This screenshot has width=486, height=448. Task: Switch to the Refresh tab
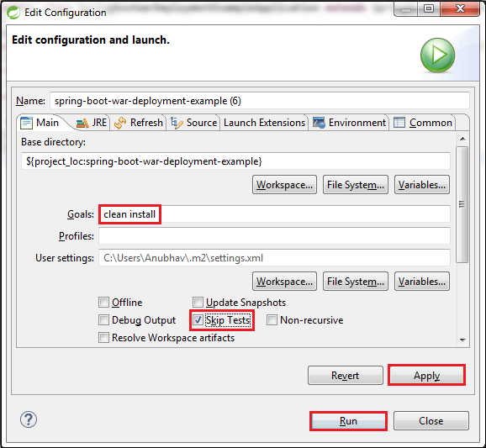139,123
